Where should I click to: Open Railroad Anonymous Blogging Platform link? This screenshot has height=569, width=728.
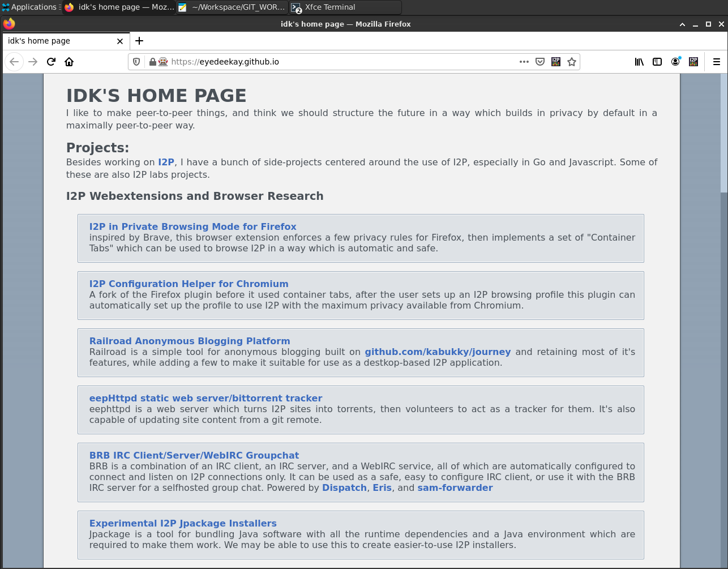(190, 341)
